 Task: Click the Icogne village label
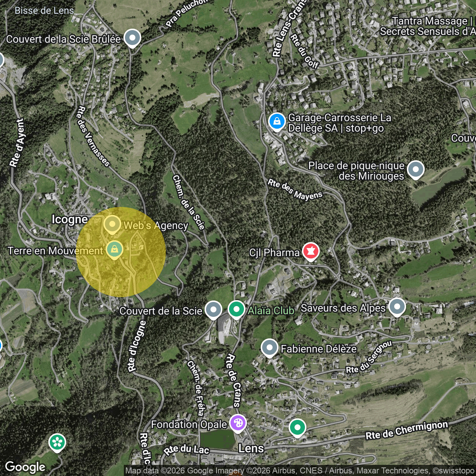click(x=70, y=219)
